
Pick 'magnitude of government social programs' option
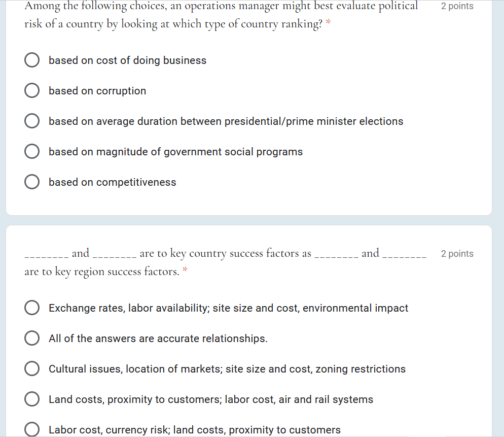click(x=32, y=151)
